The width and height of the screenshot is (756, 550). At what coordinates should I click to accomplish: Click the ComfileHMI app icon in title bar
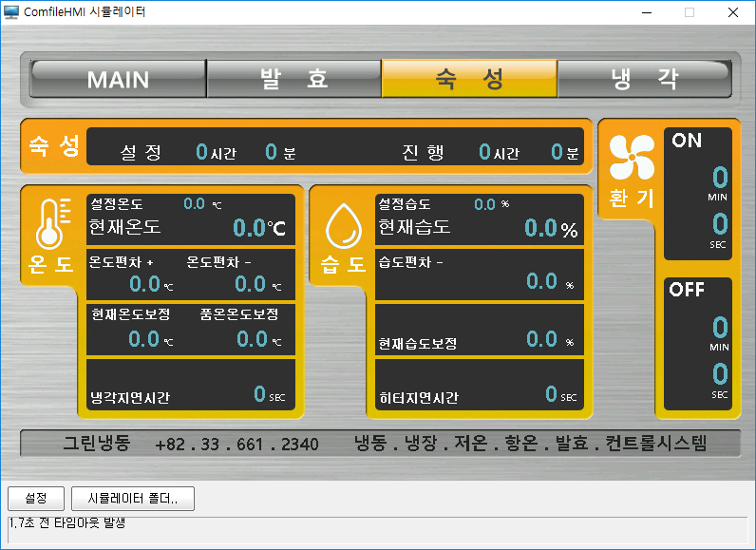click(x=11, y=12)
